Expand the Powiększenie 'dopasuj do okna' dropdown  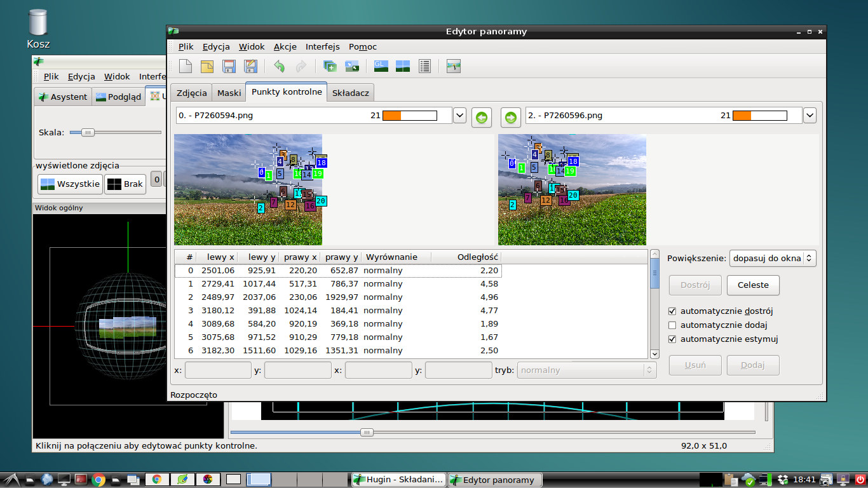point(773,259)
